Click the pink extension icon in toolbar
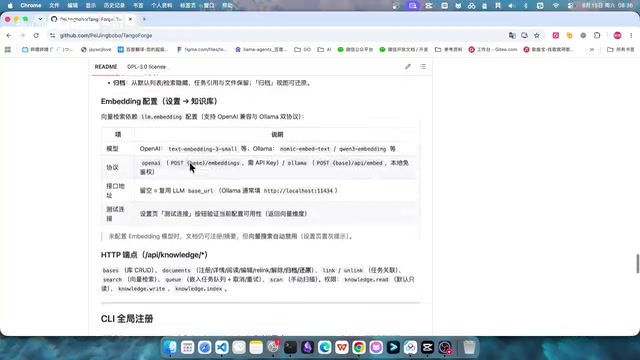This screenshot has width=640, height=360. tap(556, 36)
